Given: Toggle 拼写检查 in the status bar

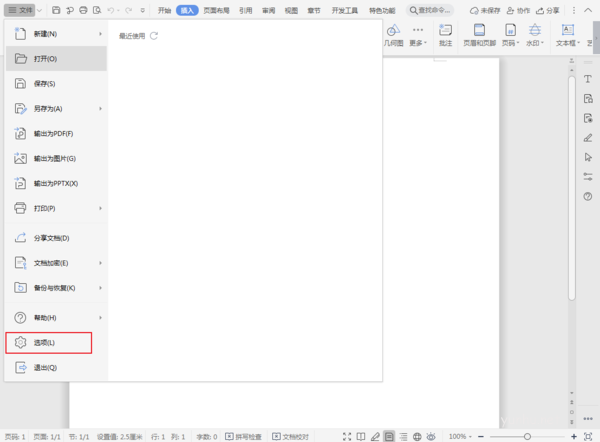Looking at the screenshot, I should (246, 436).
